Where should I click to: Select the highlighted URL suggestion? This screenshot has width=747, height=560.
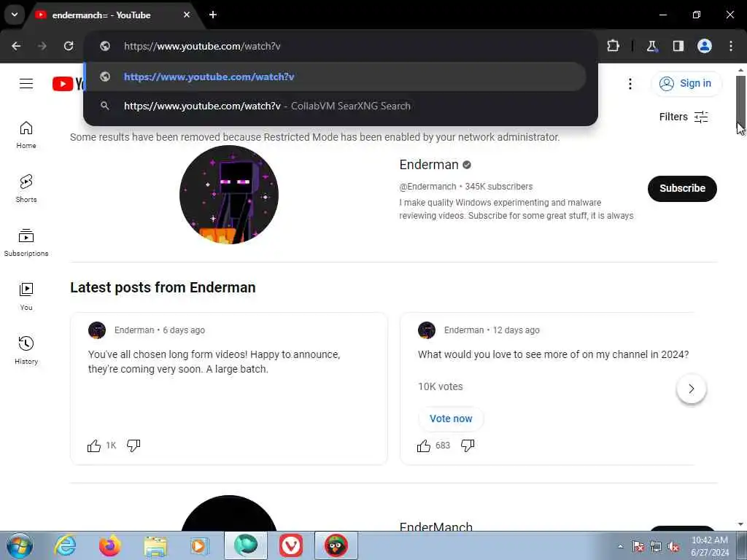[336, 77]
